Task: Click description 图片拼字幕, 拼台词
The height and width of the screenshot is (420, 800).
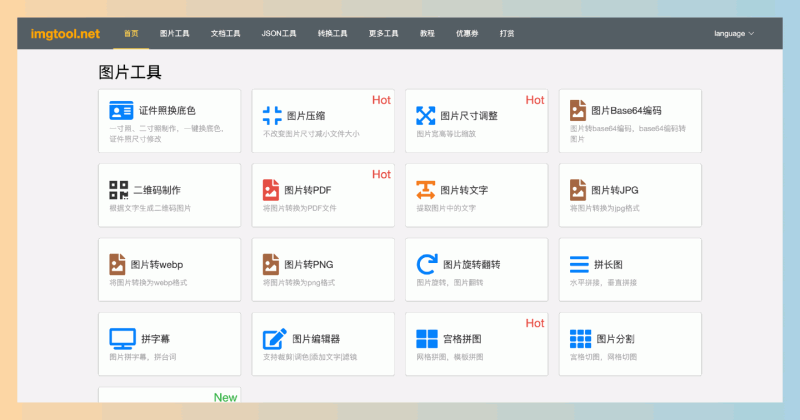Action: click(x=143, y=357)
